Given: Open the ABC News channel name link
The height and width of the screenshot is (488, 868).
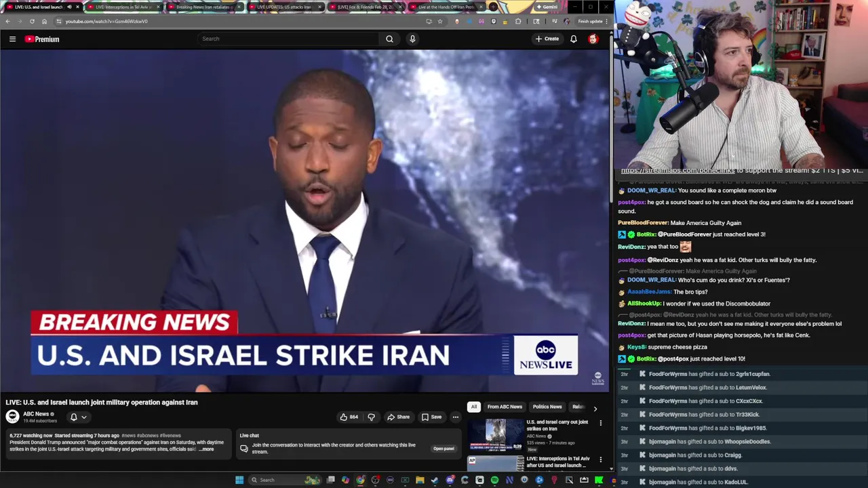Looking at the screenshot, I should click(36, 414).
